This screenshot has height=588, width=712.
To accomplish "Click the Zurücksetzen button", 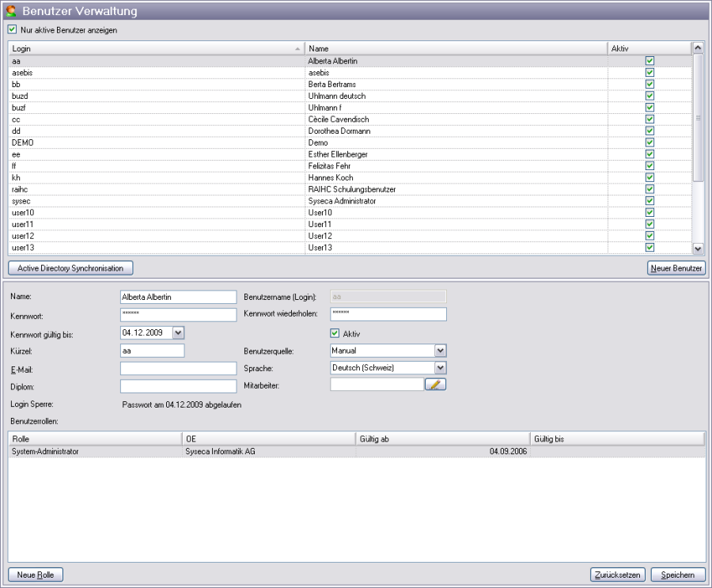I will [618, 575].
